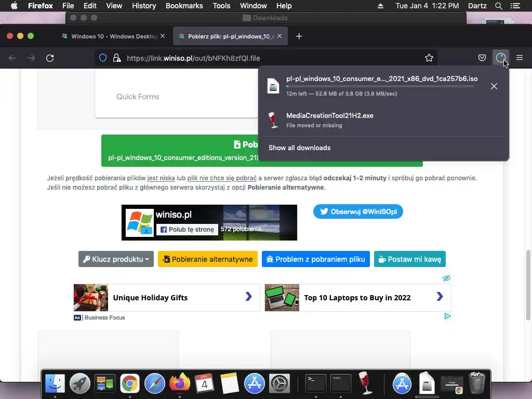Screen dimensions: 532x399
Task: Open Wine glass app in dock
Action: pos(365,383)
